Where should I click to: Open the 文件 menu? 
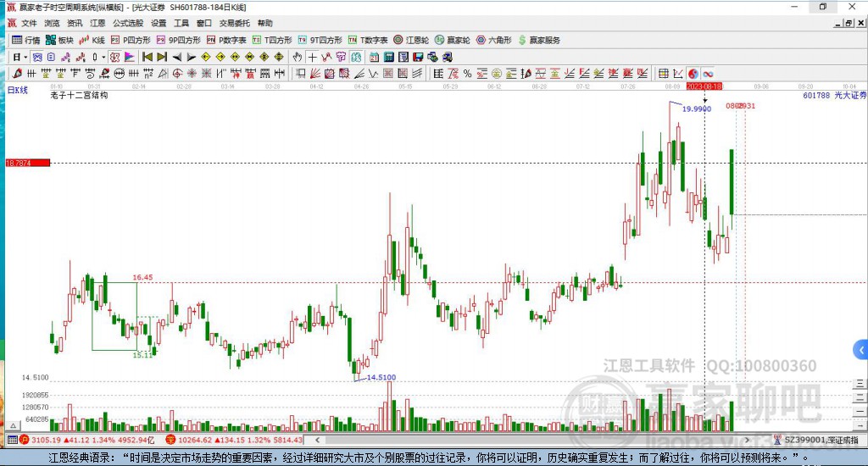tap(29, 23)
